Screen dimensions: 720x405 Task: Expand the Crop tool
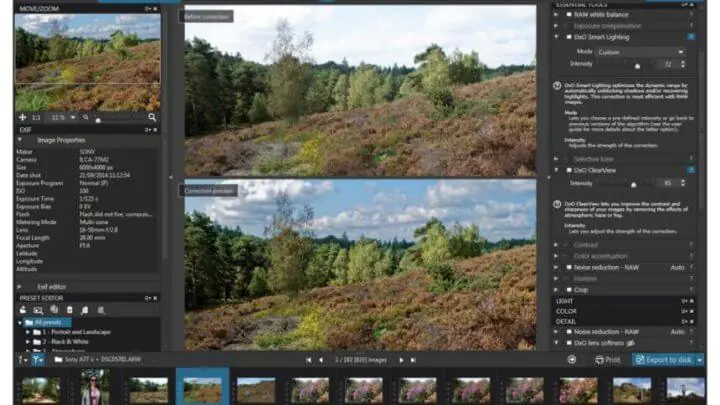[556, 290]
